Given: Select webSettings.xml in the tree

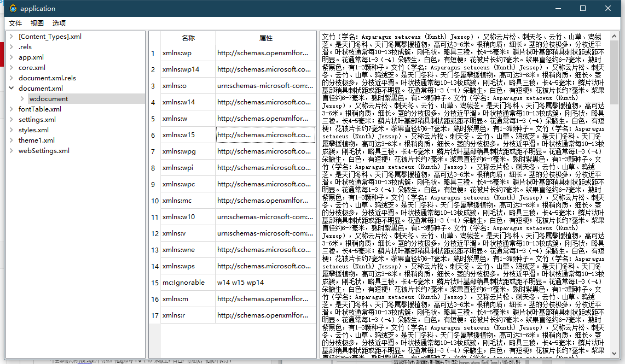Looking at the screenshot, I should coord(43,150).
